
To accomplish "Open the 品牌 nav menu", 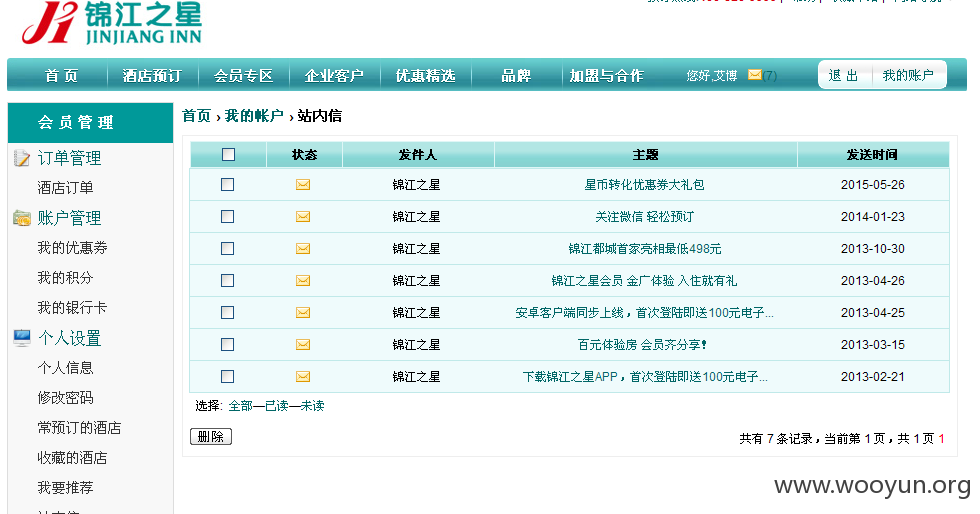I will 516,76.
